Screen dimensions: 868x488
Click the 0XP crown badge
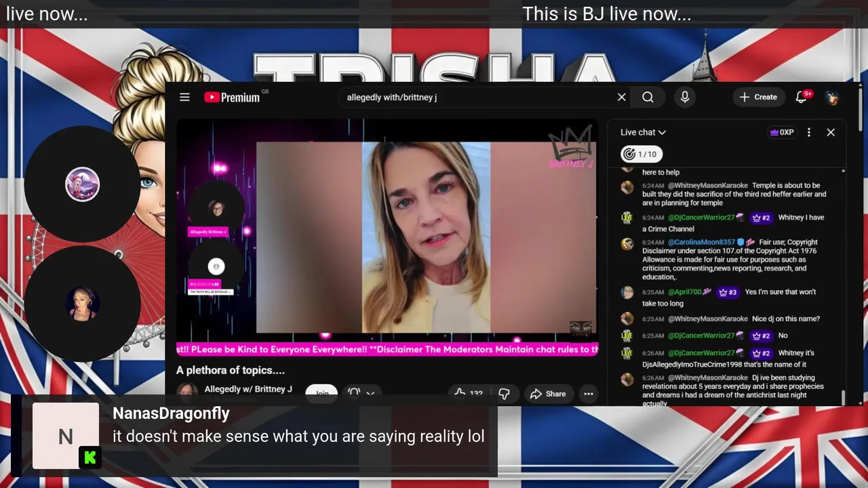(x=781, y=132)
